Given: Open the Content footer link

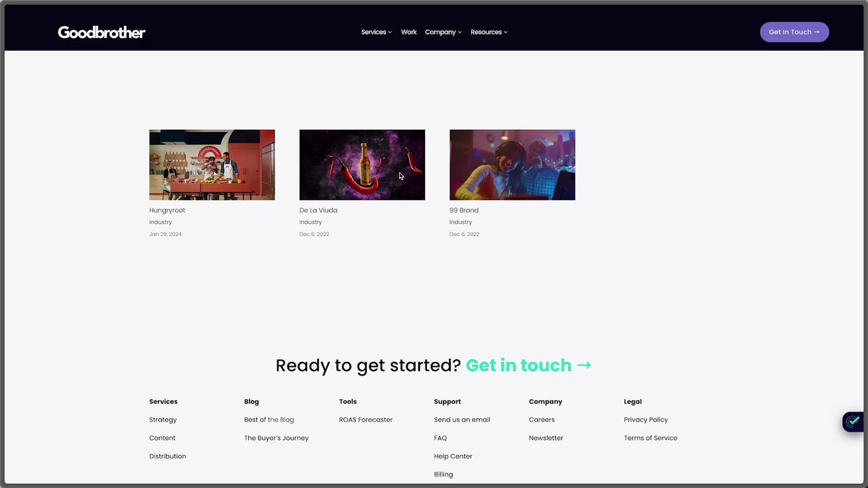Looking at the screenshot, I should 162,438.
